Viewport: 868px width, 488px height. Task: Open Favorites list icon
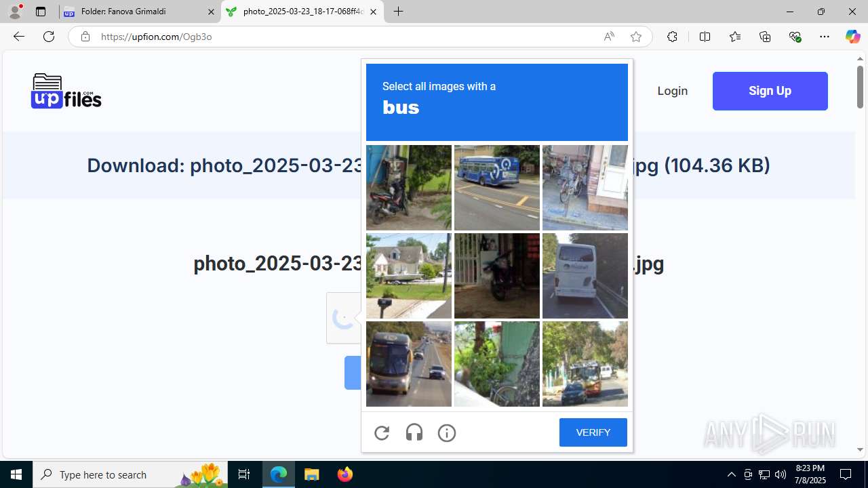tap(735, 37)
